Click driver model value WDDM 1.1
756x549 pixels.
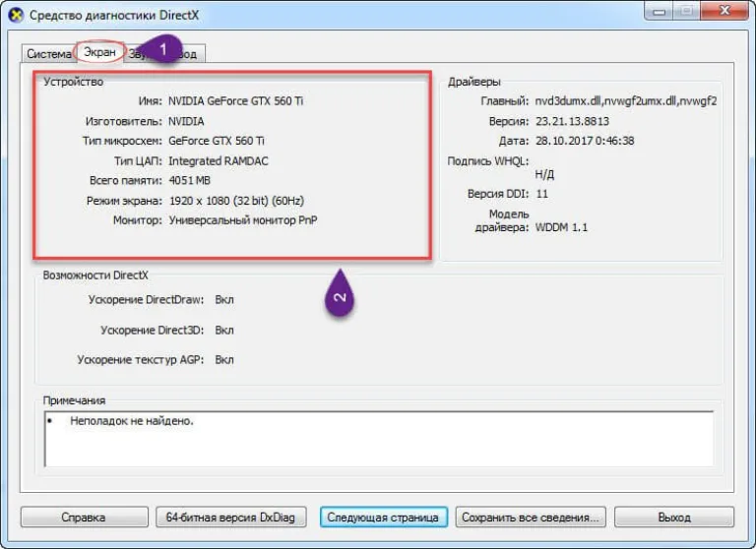pos(561,227)
